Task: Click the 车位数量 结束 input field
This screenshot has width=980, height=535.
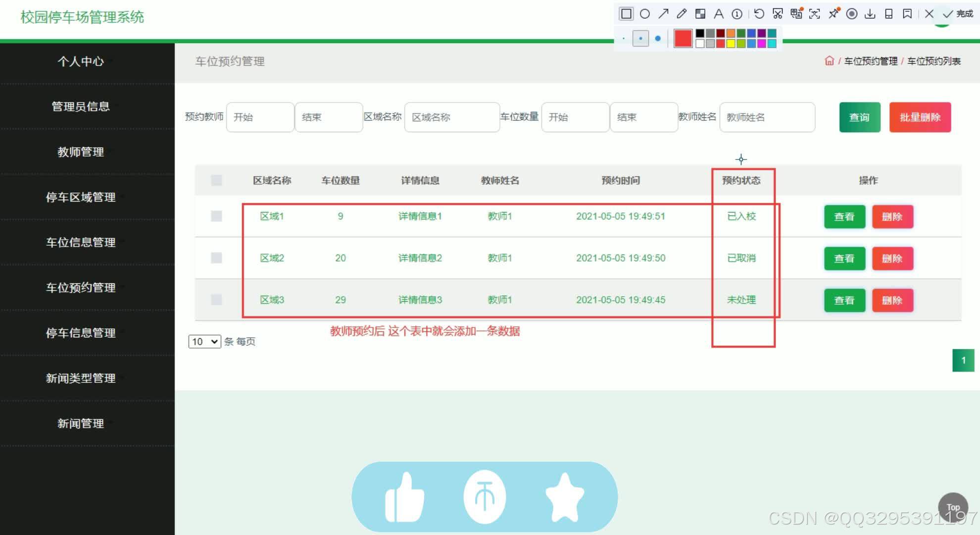Action: tap(644, 117)
